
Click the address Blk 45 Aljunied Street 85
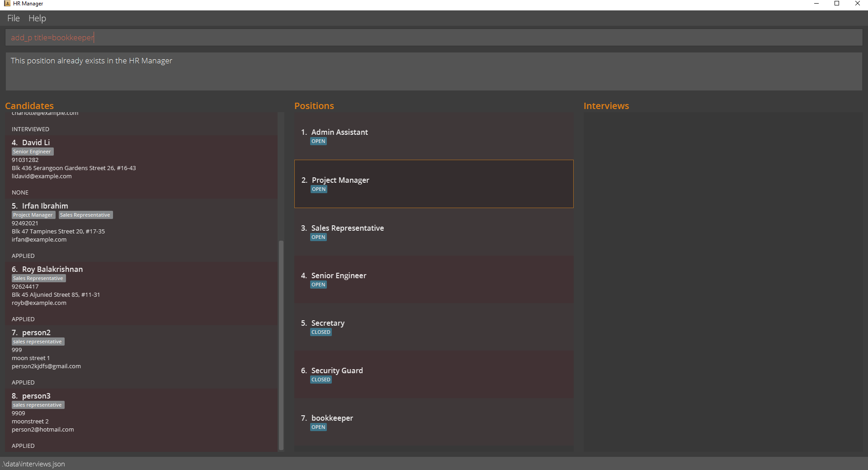[56, 295]
